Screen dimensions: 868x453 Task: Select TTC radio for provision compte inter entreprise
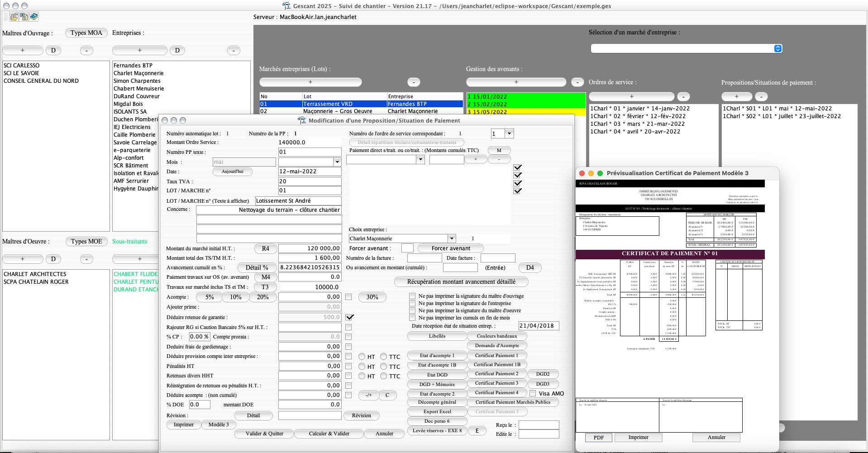coord(384,357)
